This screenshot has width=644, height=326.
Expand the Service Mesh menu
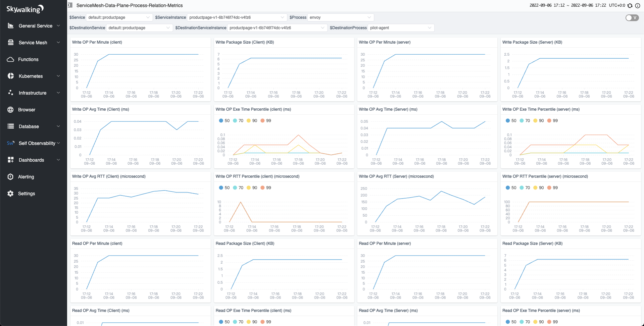pyautogui.click(x=34, y=43)
